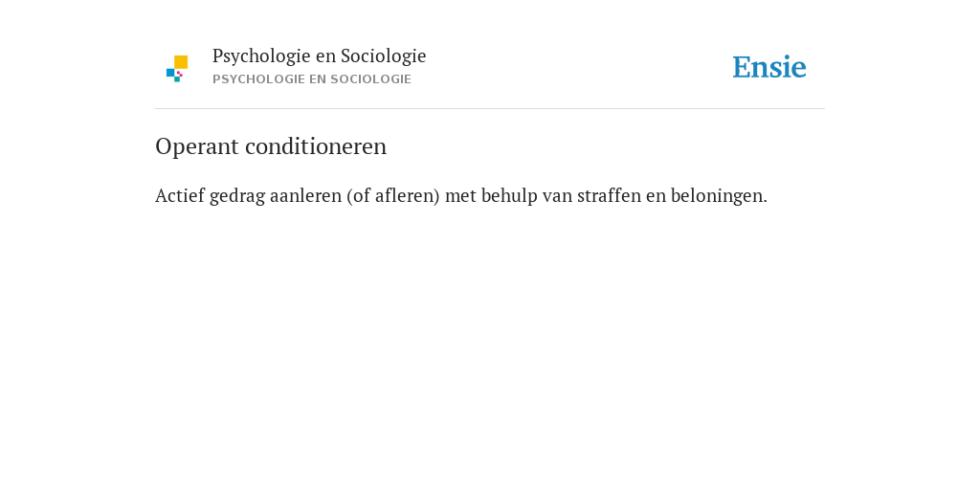Viewport: 980px width, 490px height.
Task: Open the Psychologie en Sociologie title link
Action: click(319, 56)
